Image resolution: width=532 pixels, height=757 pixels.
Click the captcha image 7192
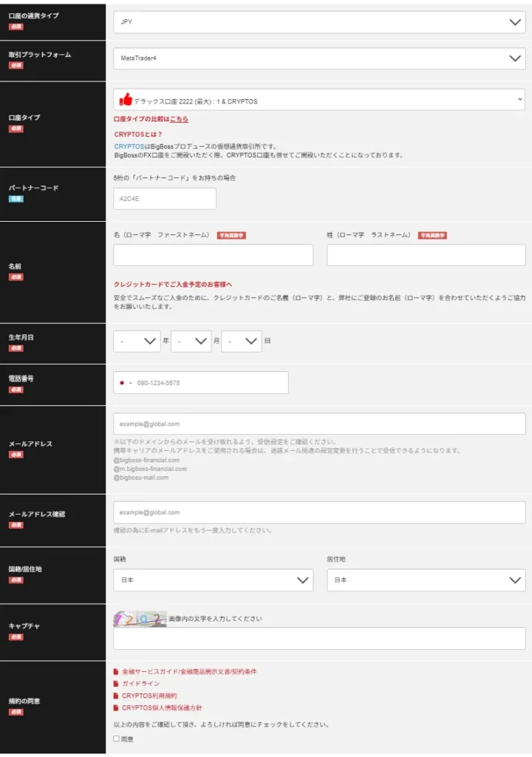[x=140, y=619]
